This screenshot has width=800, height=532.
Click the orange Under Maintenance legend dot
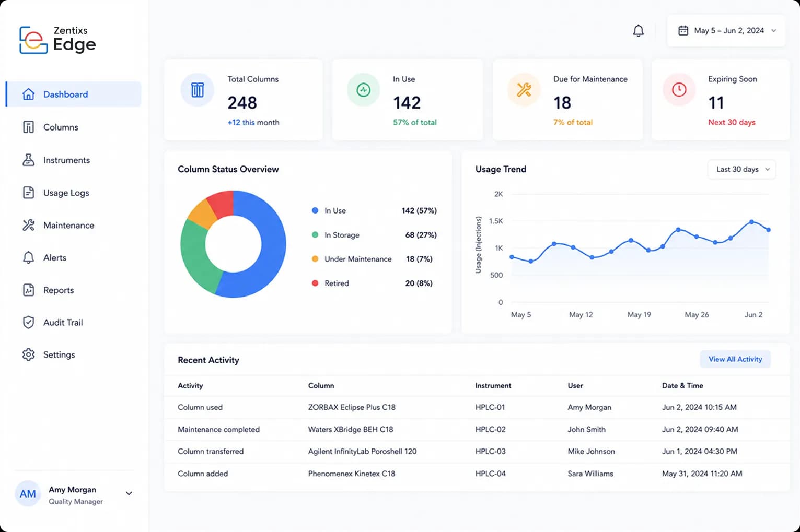coord(315,259)
